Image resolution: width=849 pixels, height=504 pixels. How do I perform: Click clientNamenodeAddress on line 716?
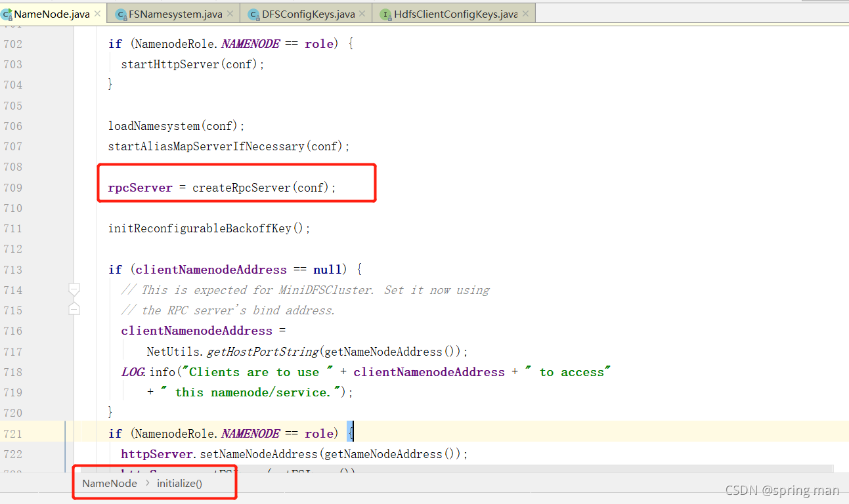click(x=196, y=331)
